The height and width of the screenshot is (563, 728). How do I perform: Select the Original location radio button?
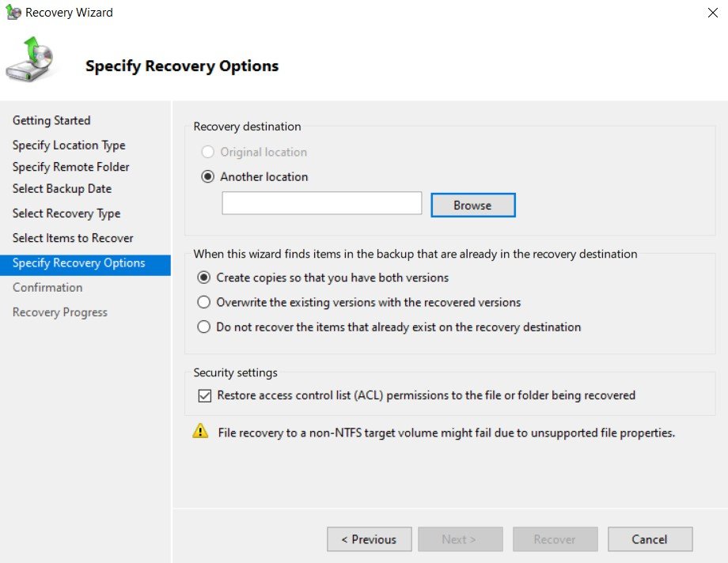coord(207,152)
